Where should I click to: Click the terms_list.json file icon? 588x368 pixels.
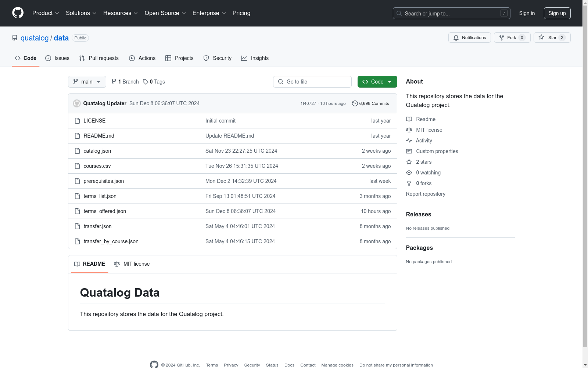[77, 196]
